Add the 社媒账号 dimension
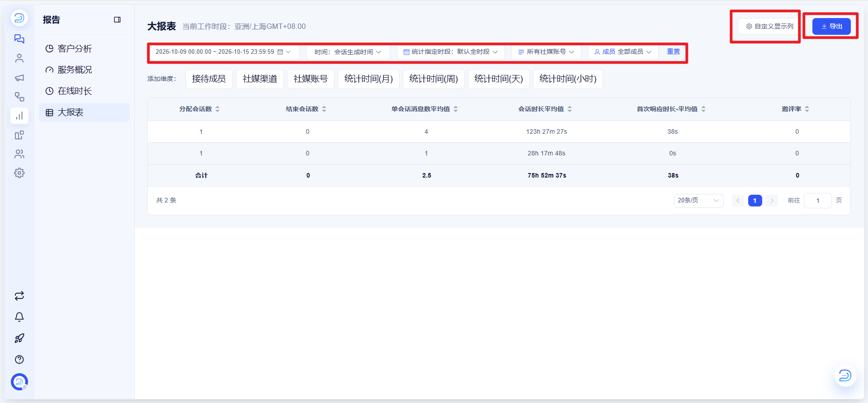This screenshot has height=403, width=868. coord(311,79)
